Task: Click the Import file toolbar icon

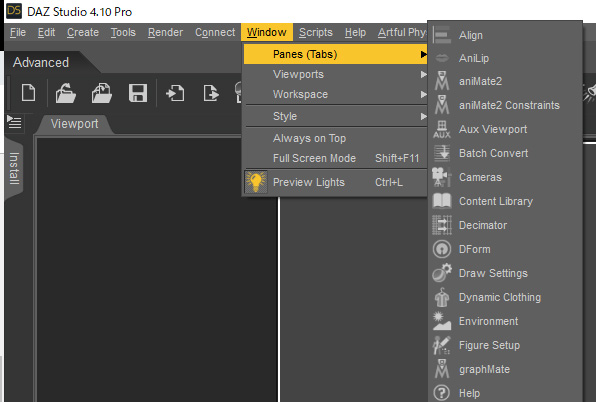Action: pos(175,93)
